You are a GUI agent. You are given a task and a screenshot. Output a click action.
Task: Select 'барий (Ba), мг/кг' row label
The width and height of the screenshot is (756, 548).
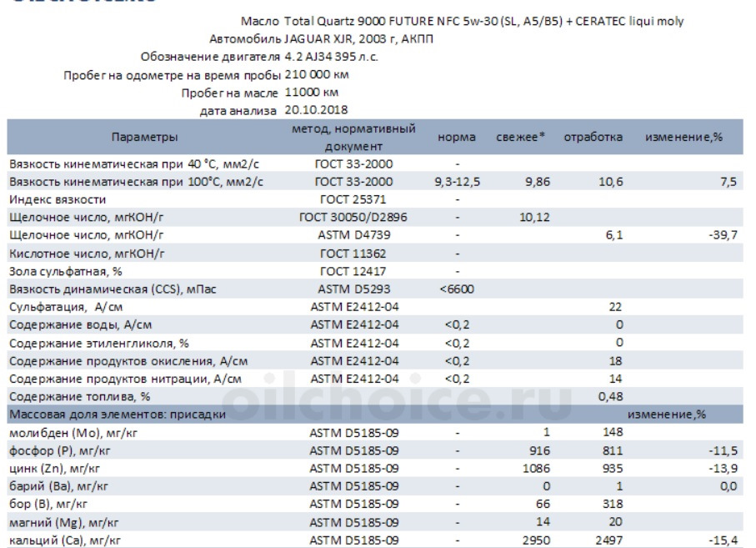(59, 486)
